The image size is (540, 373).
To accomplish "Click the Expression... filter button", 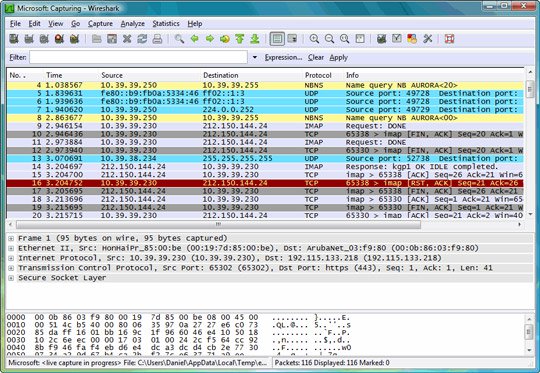I will (283, 58).
